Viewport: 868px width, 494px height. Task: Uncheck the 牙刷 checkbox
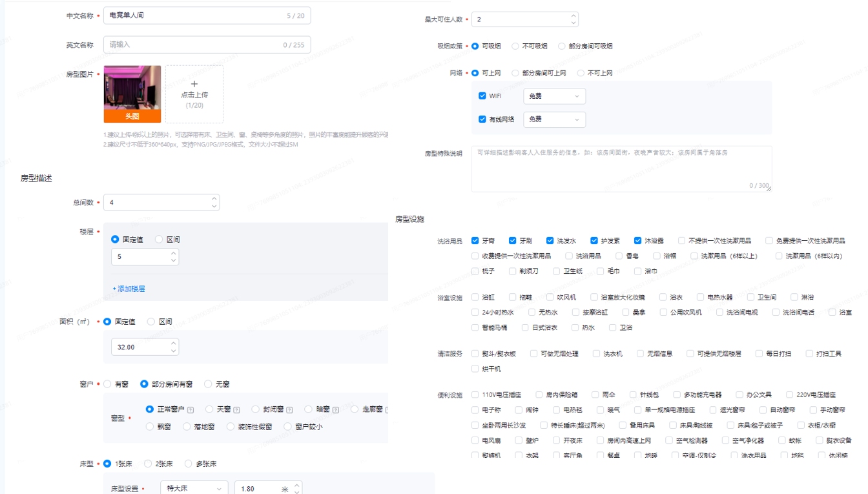click(x=513, y=241)
